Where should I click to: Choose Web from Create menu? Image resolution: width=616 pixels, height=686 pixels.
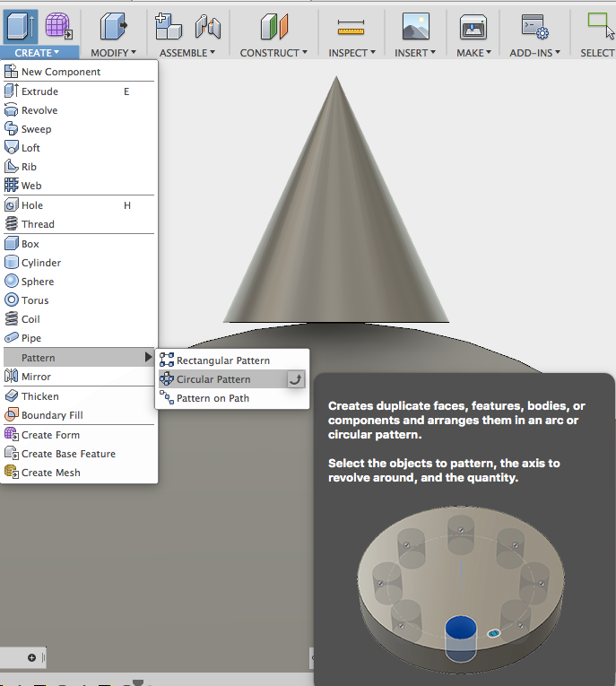pos(79,186)
